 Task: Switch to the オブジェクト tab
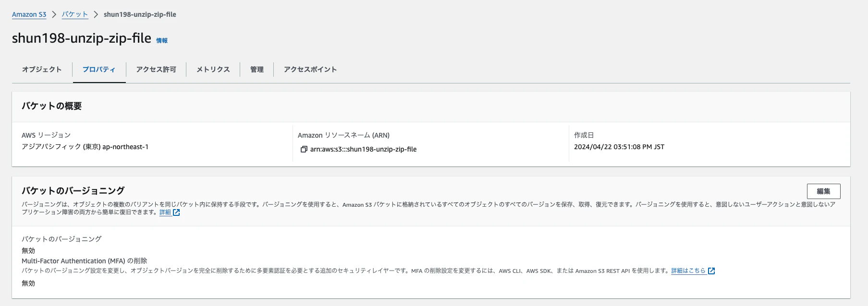point(42,70)
